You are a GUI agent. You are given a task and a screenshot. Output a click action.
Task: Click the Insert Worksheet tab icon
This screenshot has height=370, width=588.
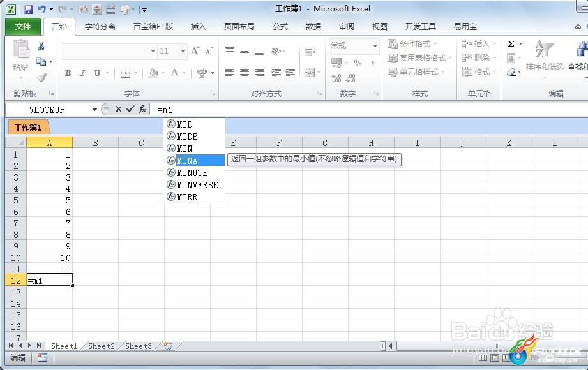(x=169, y=346)
